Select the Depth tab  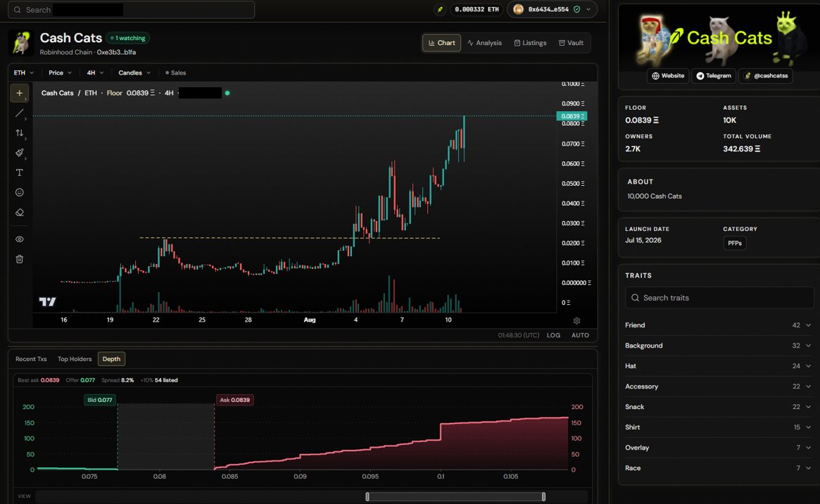pos(111,359)
